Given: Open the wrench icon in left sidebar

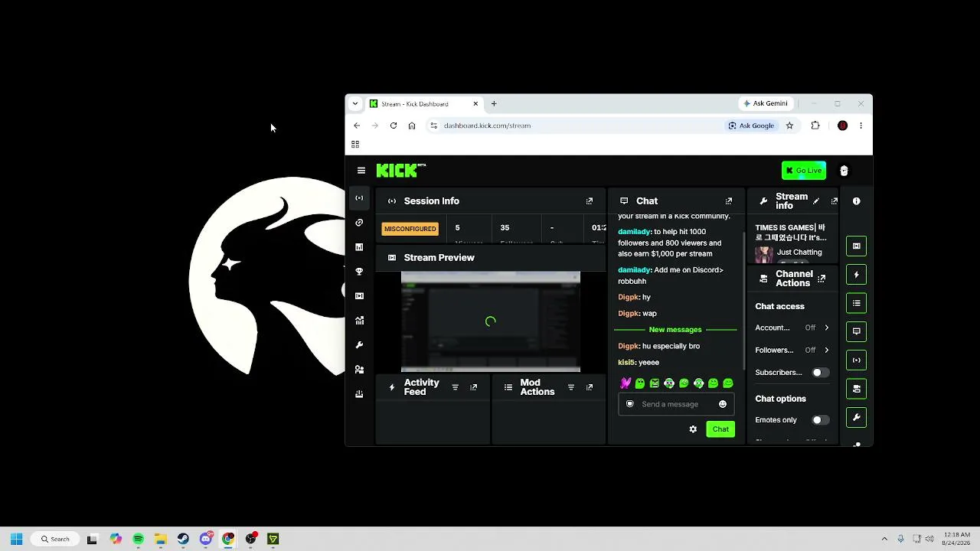Looking at the screenshot, I should tap(359, 345).
